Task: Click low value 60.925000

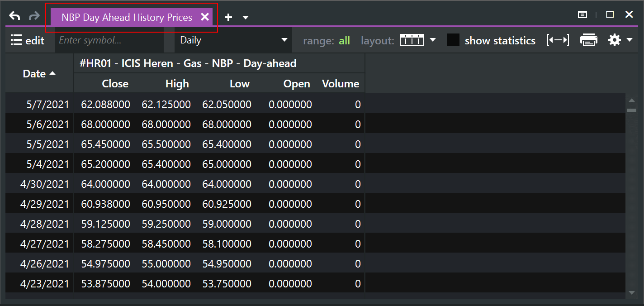Action: pyautogui.click(x=227, y=204)
